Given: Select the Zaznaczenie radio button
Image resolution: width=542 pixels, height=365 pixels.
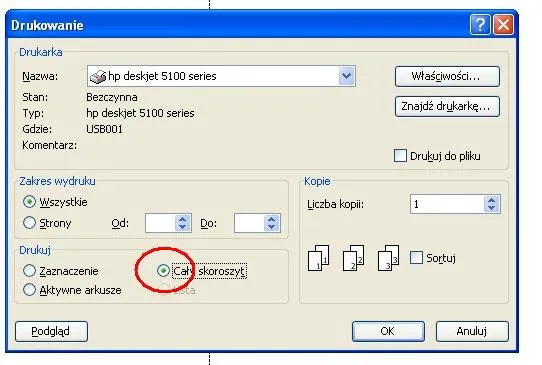Looking at the screenshot, I should [29, 271].
